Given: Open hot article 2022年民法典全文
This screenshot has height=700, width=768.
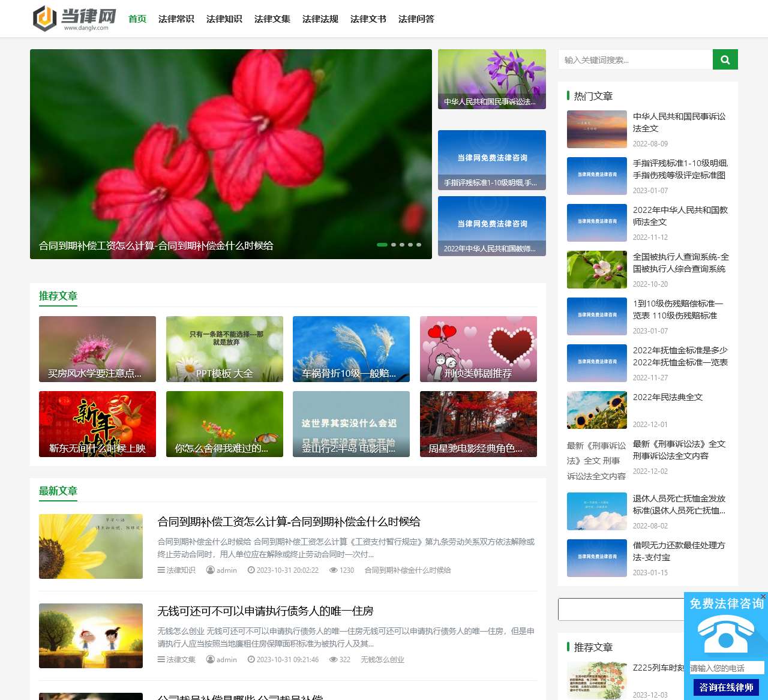Looking at the screenshot, I should click(668, 397).
